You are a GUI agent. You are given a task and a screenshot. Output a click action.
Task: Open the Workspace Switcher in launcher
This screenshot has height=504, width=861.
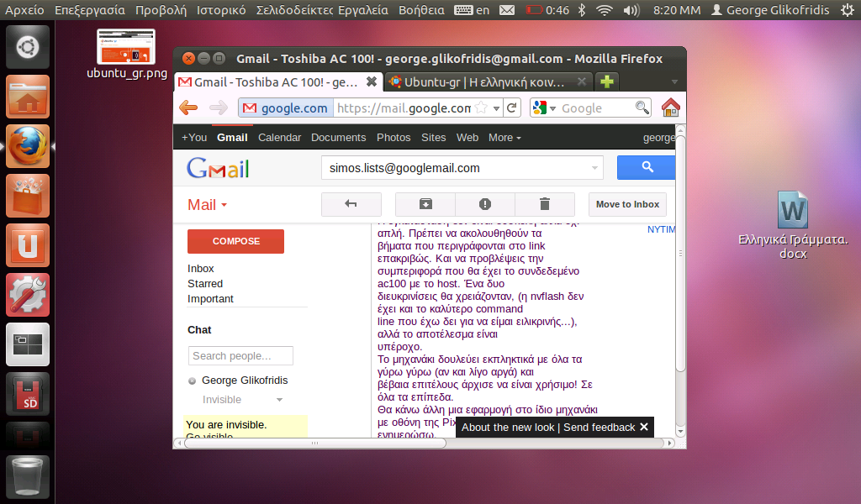point(28,344)
